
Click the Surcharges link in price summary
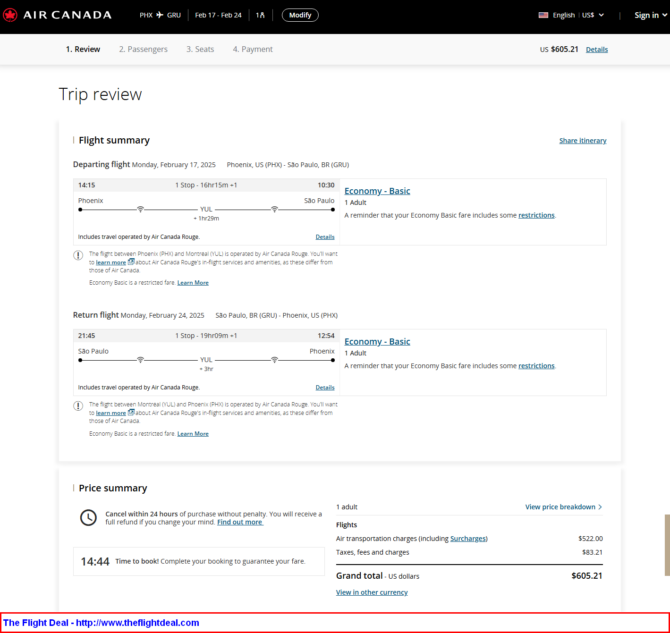468,539
